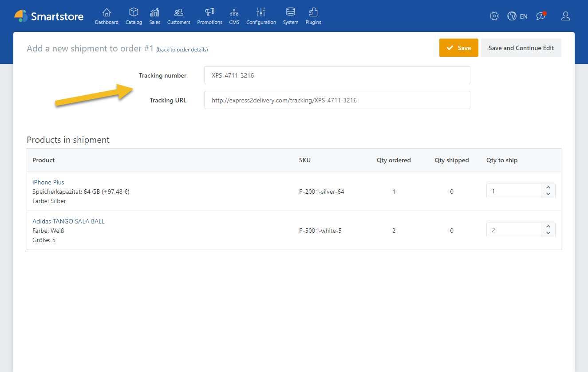Open the Dashboard home icon
588x372 pixels.
point(107,13)
